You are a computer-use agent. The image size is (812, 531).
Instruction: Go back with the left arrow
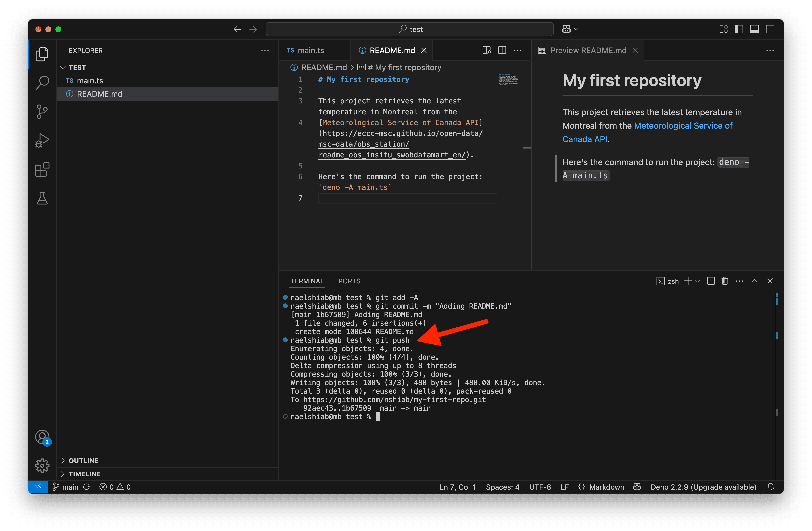click(237, 29)
